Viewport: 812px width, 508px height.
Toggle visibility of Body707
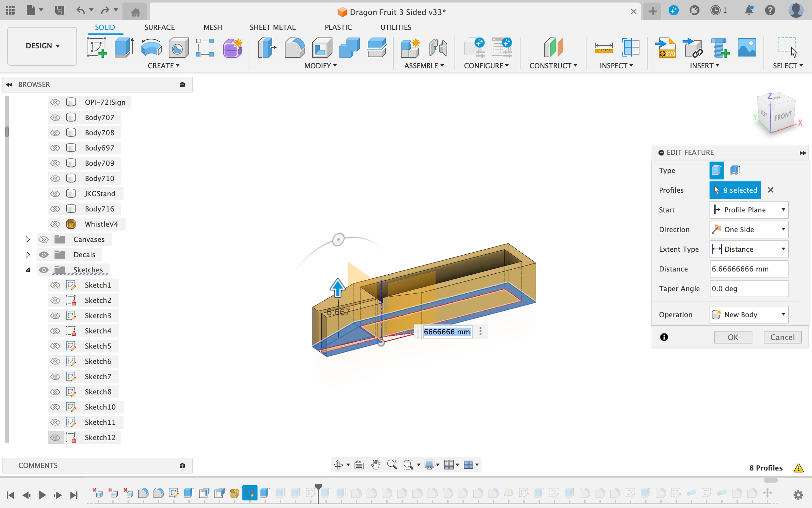coord(55,118)
